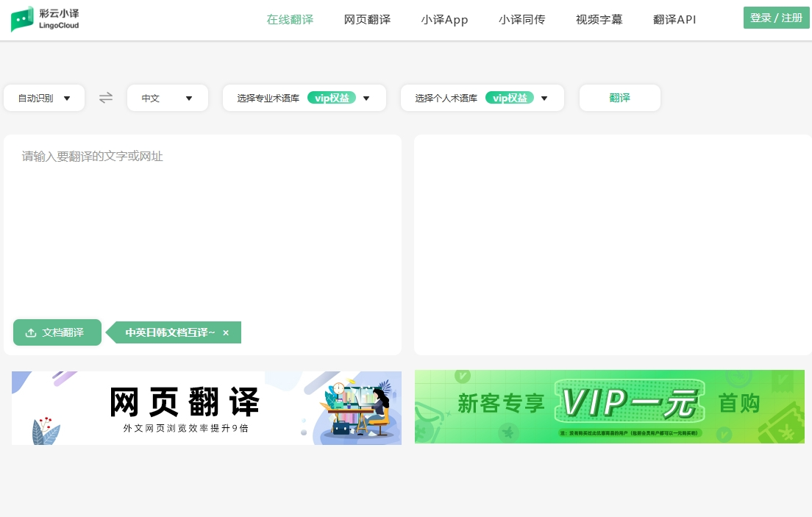Open the 中文 target language dropdown
Screen dimensions: 812x517
point(167,98)
